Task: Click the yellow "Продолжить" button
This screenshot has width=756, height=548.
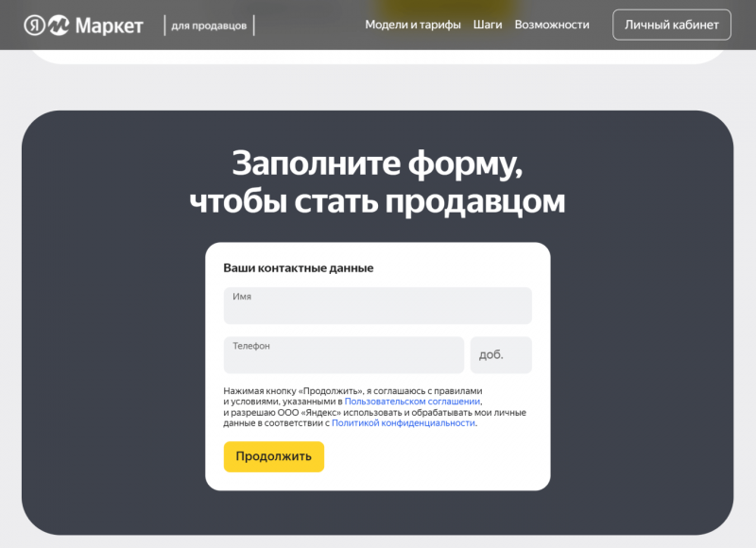Action: point(274,456)
